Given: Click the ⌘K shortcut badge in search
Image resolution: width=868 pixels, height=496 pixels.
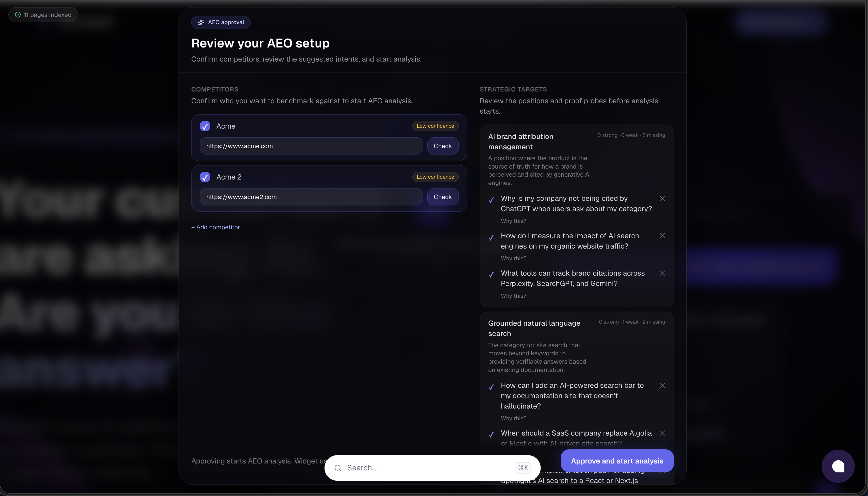Looking at the screenshot, I should pos(523,468).
